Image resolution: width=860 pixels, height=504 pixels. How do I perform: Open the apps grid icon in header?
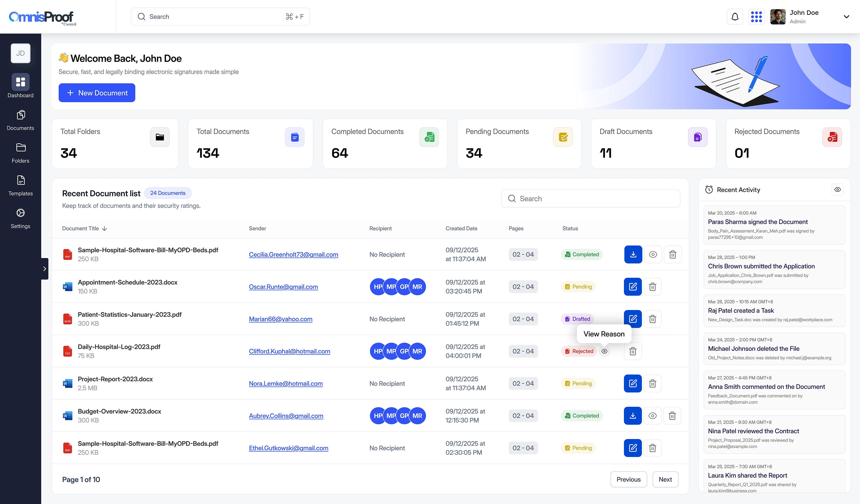pos(756,17)
